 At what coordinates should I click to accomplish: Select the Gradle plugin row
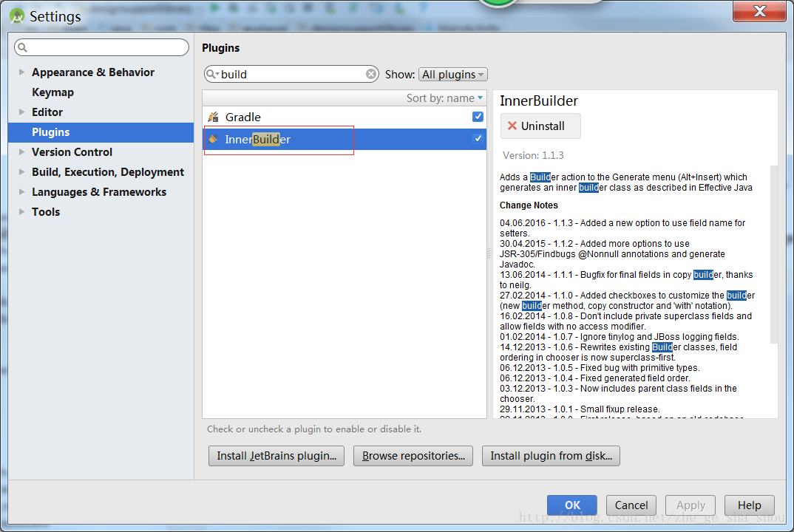345,117
